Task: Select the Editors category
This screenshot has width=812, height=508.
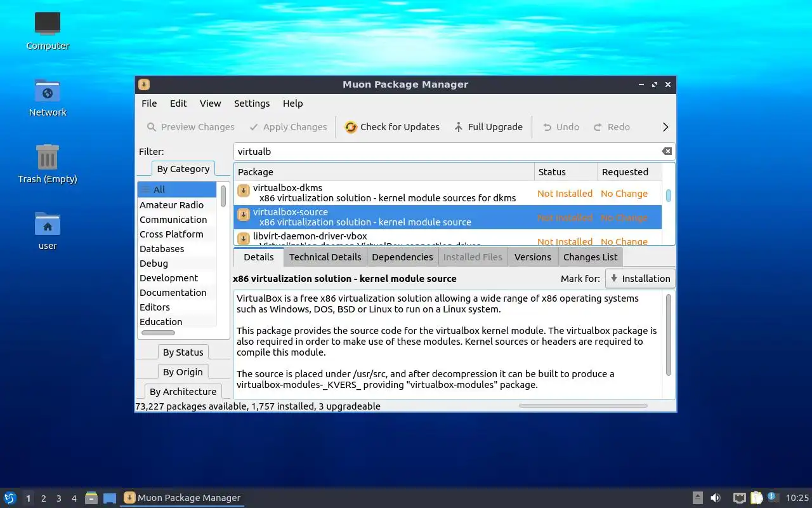Action: coord(177,307)
